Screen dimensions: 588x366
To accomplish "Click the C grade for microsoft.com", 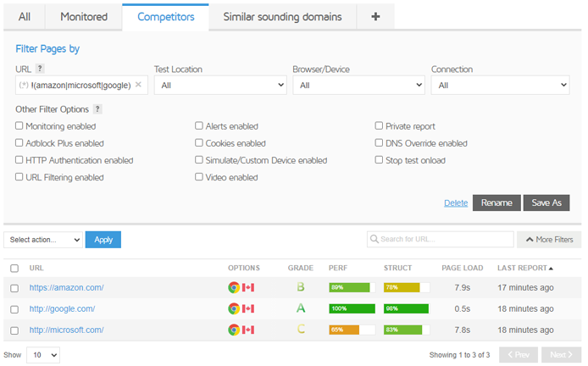I will 301,330.
